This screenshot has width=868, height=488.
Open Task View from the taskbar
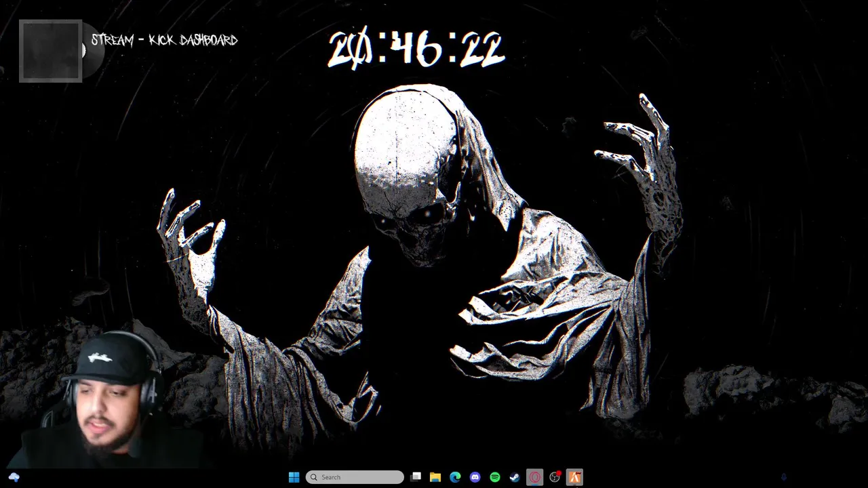pos(416,477)
